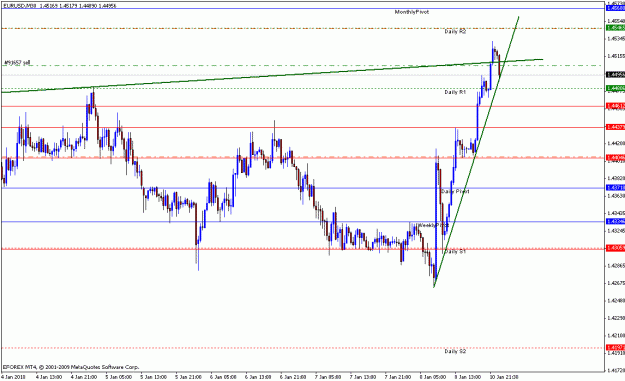Click the red Daily S2 price tag
The image size is (625, 381).
tap(615, 348)
